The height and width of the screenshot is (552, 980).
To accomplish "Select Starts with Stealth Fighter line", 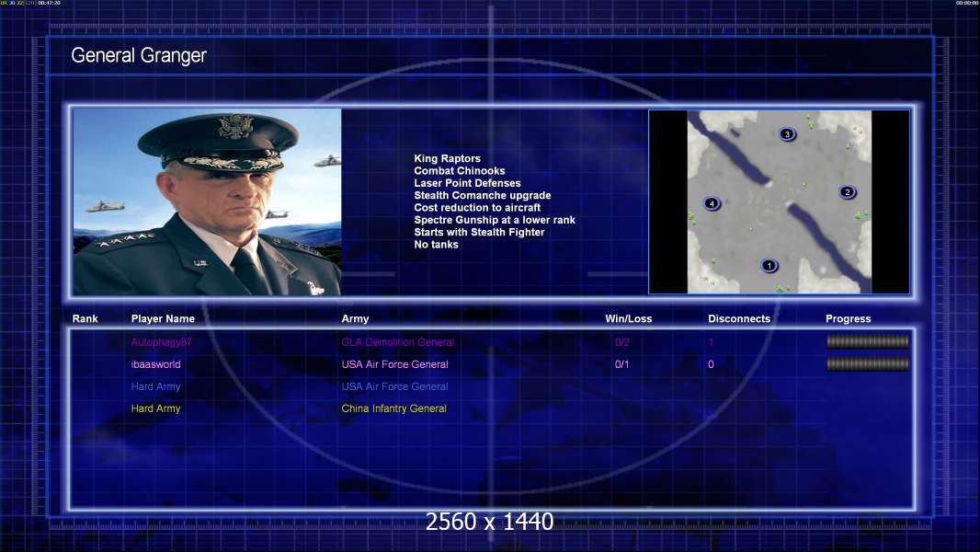I will (479, 232).
